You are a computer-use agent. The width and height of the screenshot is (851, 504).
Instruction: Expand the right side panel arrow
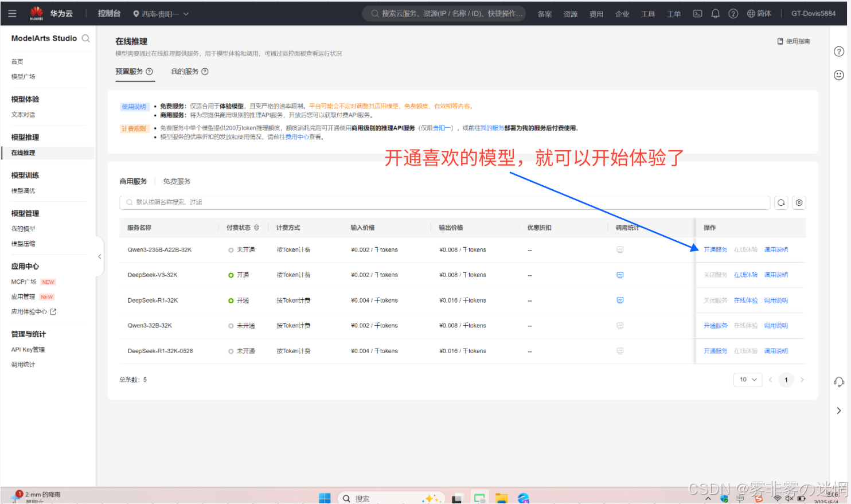point(838,411)
